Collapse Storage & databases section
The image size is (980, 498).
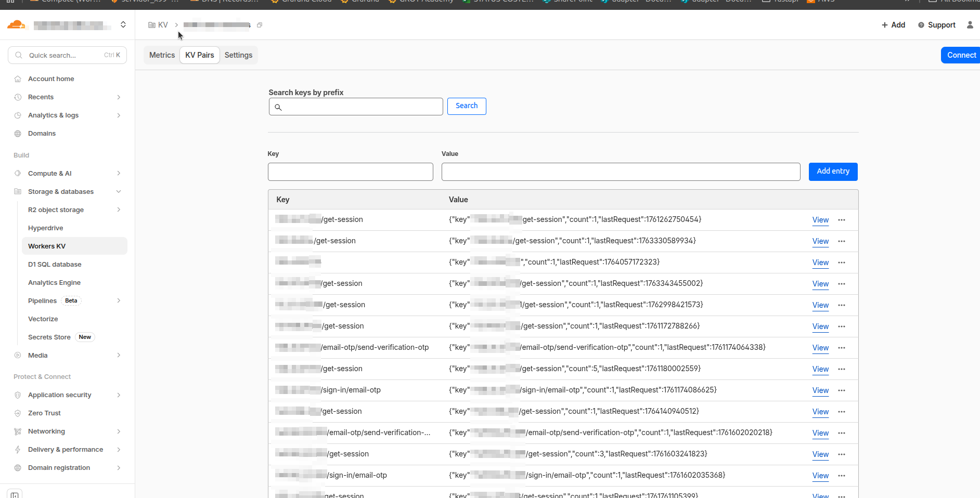119,192
